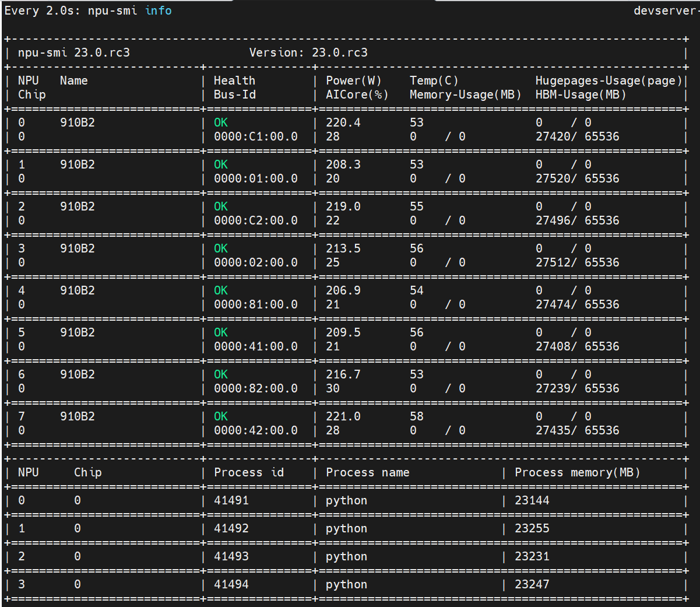Select the 'Health' column header
This screenshot has height=607, width=700.
pos(234,80)
